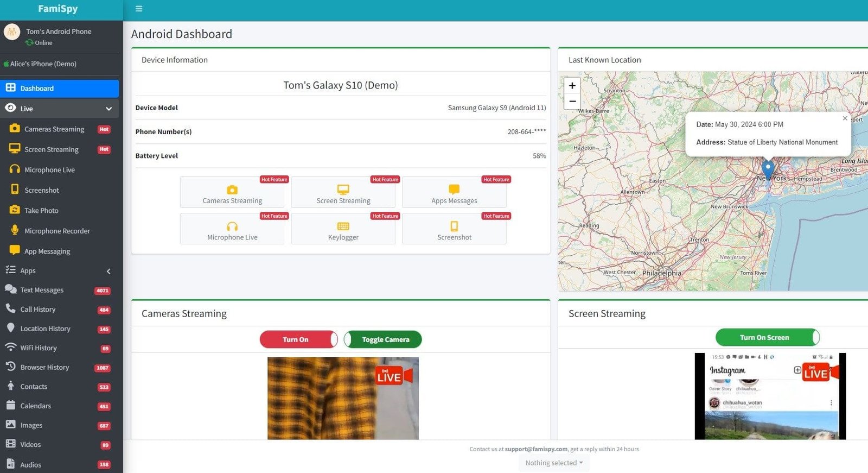Switch cameras with Toggle Camera switch

click(x=382, y=339)
